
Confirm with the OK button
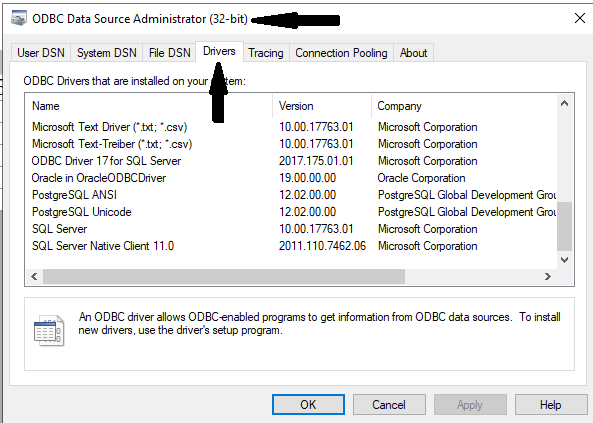click(308, 404)
